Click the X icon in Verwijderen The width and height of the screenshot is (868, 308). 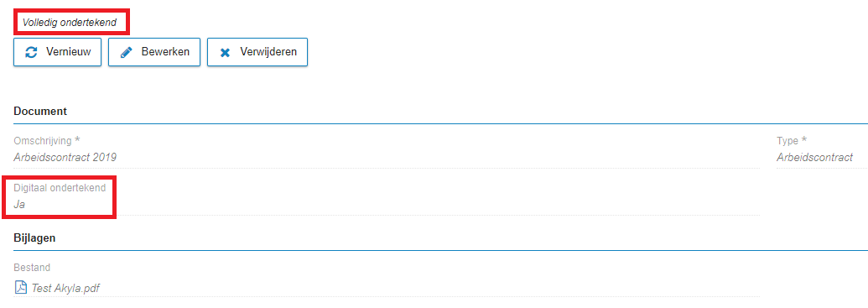(x=225, y=53)
